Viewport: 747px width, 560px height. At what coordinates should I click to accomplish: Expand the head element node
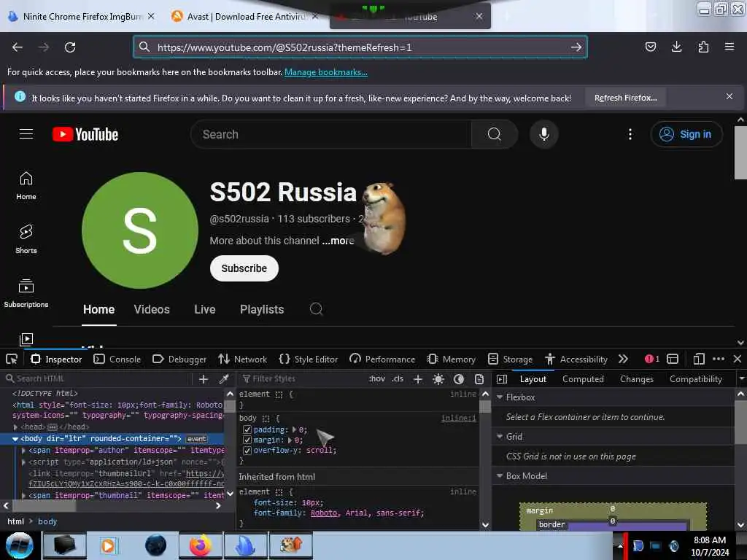tap(16, 427)
